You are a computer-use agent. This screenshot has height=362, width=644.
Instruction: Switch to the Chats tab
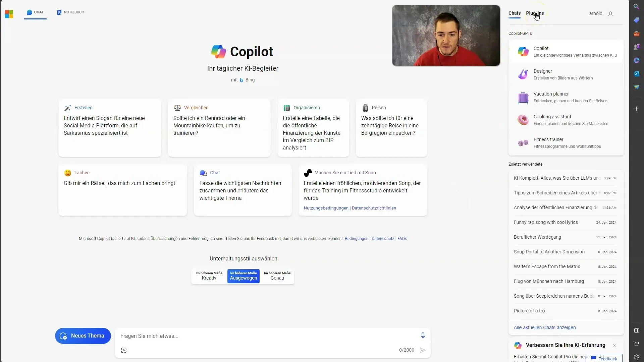coord(514,13)
